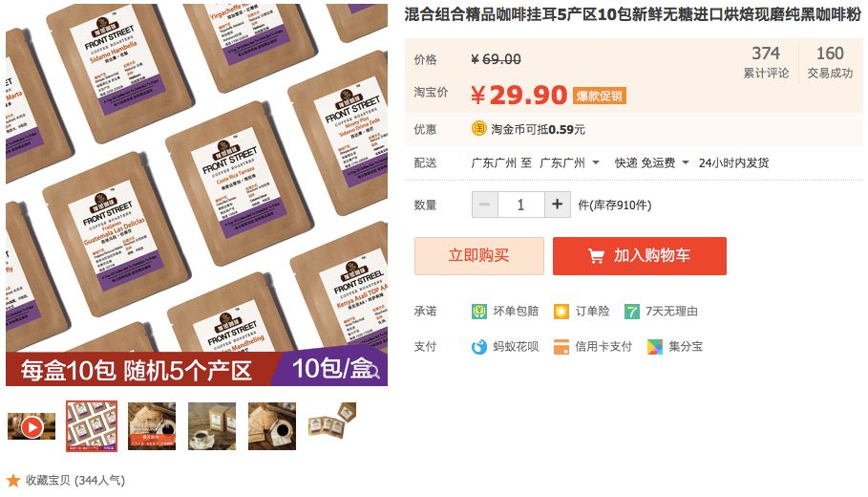868x497 pixels.
Task: Click the orange favorite star icon
Action: pyautogui.click(x=13, y=481)
